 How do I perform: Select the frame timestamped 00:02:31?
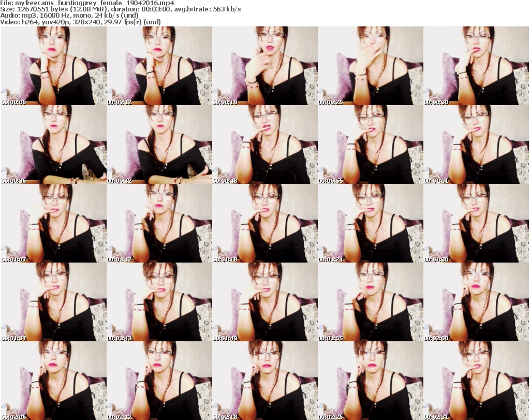[x=476, y=381]
